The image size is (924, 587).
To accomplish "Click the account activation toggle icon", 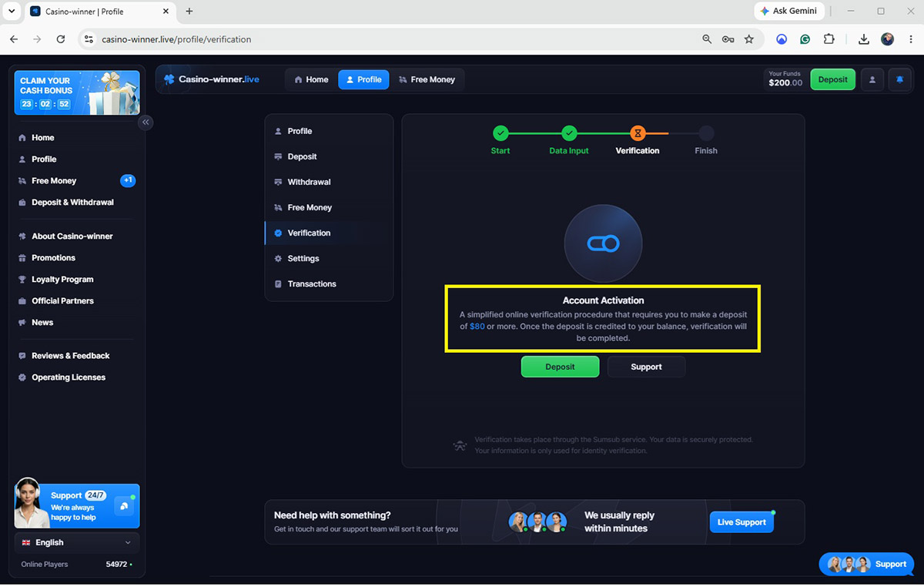I will (x=603, y=243).
